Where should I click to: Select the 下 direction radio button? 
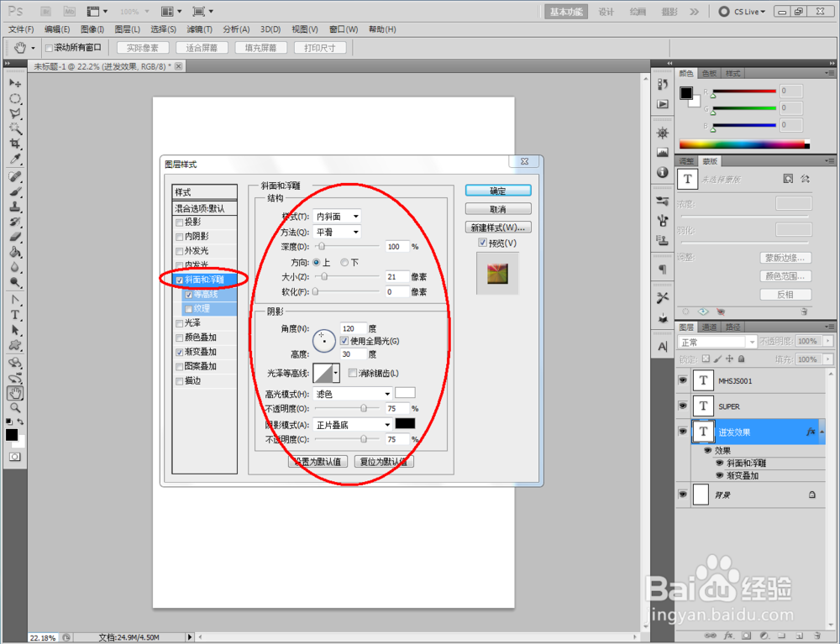coord(344,262)
